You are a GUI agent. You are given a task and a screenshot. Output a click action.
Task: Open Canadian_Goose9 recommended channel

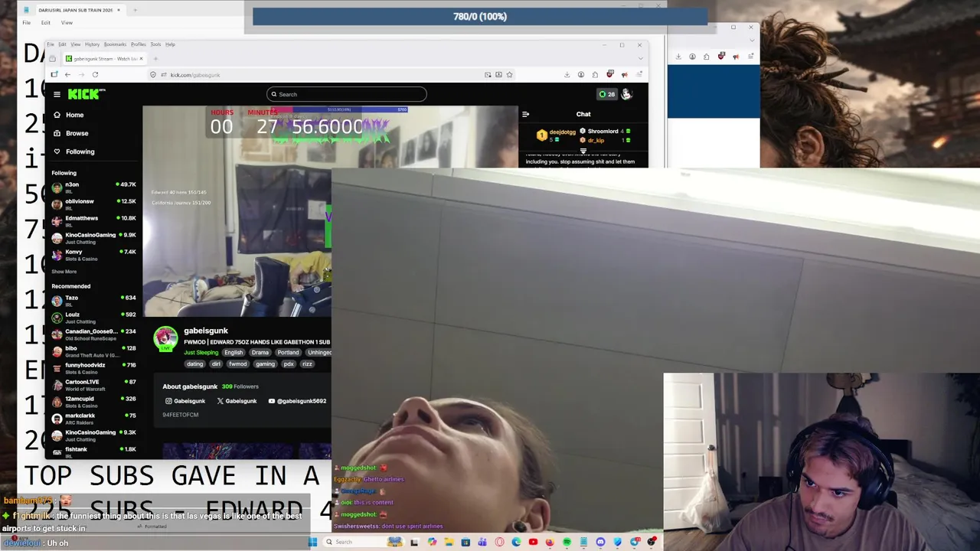pyautogui.click(x=93, y=334)
